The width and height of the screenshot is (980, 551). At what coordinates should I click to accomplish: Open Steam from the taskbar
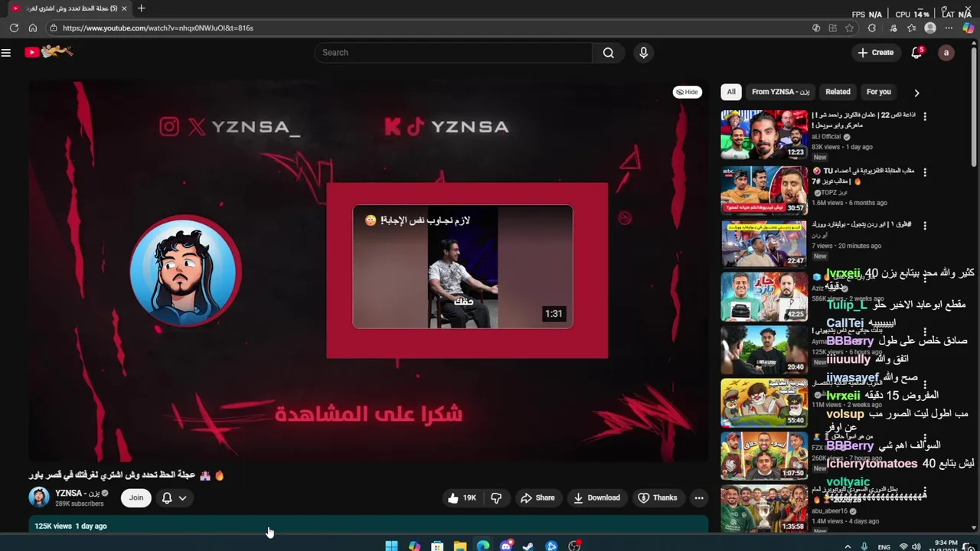click(528, 546)
